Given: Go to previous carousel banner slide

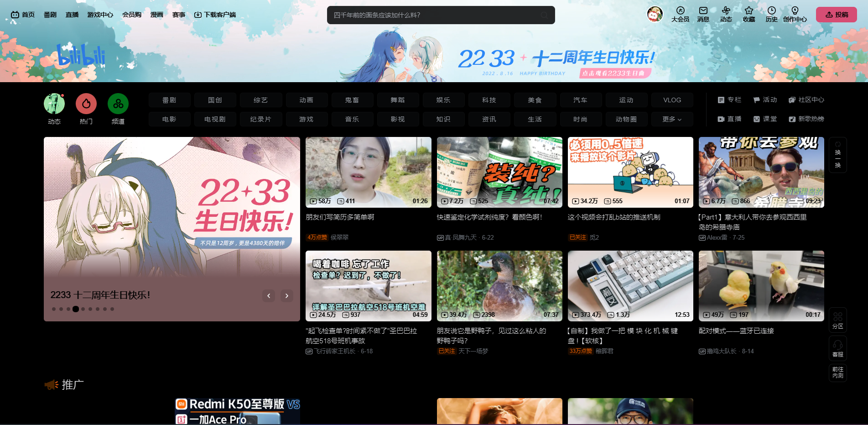Looking at the screenshot, I should click(269, 296).
